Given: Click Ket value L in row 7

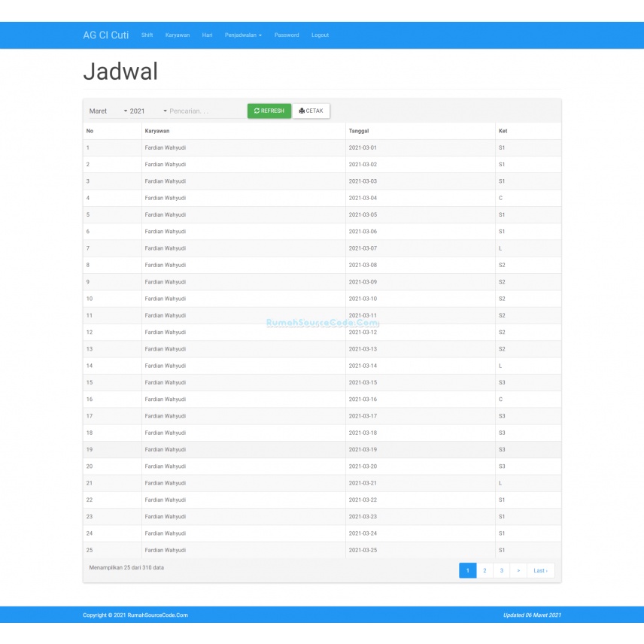Looking at the screenshot, I should click(x=500, y=248).
